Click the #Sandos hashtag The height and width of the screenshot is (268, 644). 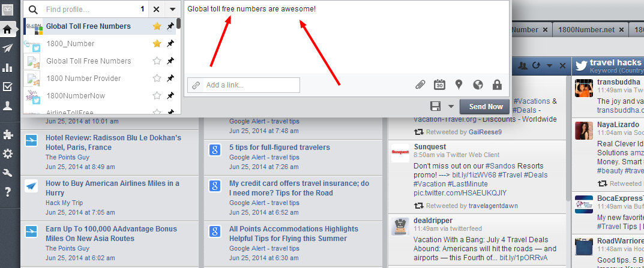pos(499,166)
